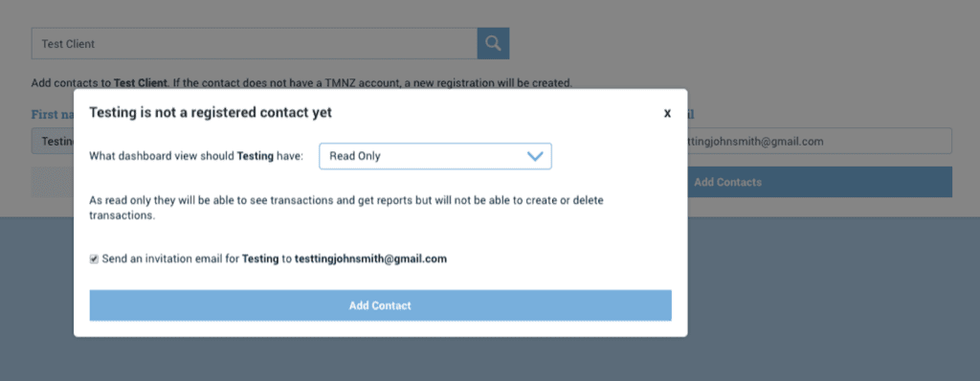Click the dimmed blue-grey footer area below the dialog

[490, 360]
